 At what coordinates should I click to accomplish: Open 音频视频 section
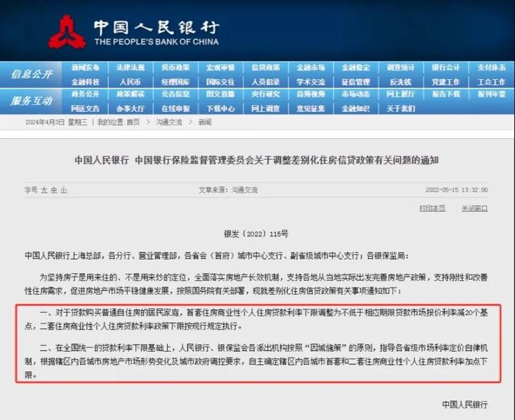tap(311, 94)
